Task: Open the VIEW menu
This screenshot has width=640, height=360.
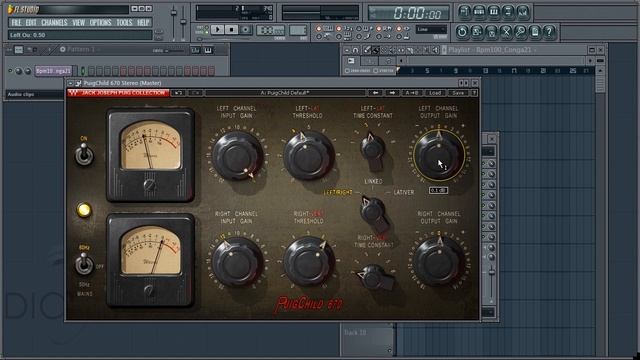Action: click(x=78, y=22)
